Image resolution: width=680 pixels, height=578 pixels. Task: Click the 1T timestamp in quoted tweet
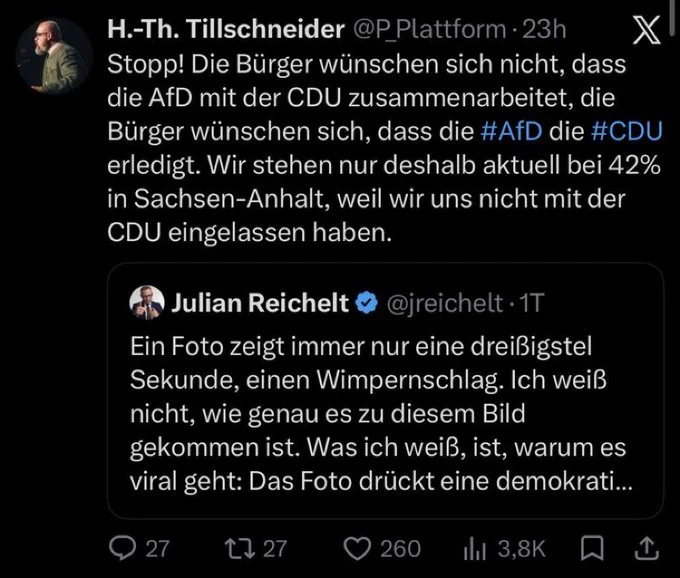pyautogui.click(x=531, y=303)
